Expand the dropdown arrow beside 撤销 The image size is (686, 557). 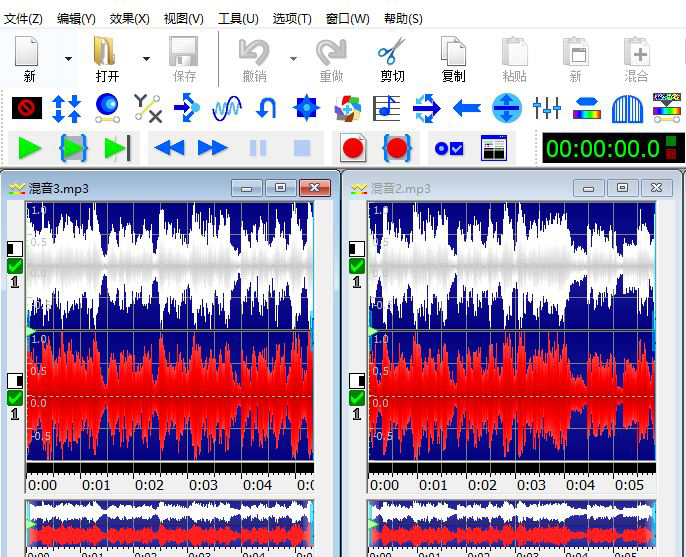click(293, 59)
